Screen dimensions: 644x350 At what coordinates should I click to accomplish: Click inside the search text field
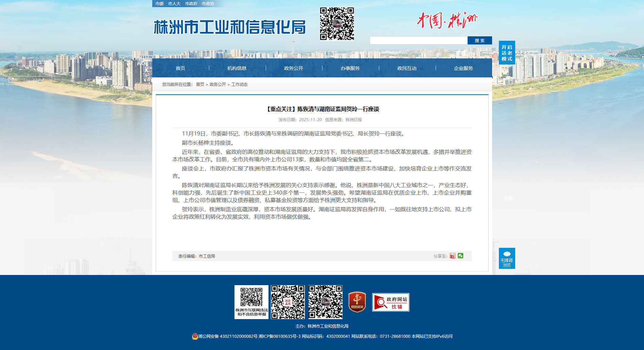418,41
